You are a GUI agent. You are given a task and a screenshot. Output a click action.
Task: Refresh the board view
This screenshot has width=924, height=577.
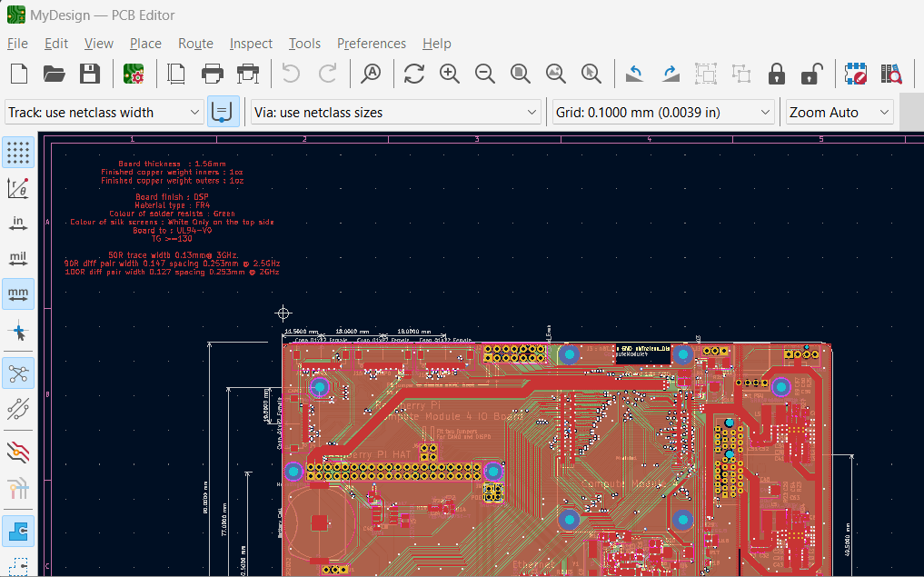[x=414, y=75]
